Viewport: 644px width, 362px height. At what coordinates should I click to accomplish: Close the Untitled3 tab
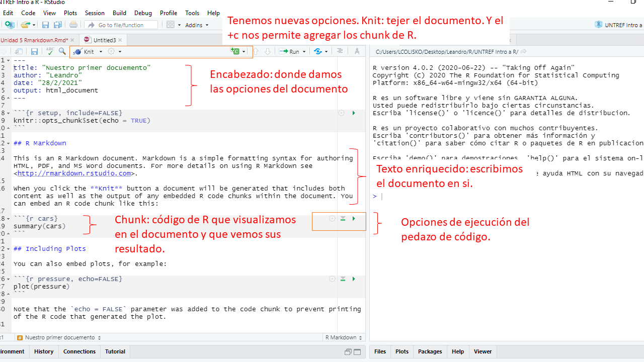(x=120, y=40)
